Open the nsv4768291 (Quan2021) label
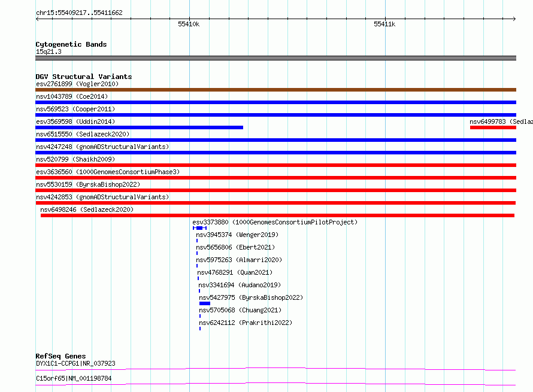This screenshot has height=392, width=533. pyautogui.click(x=235, y=272)
